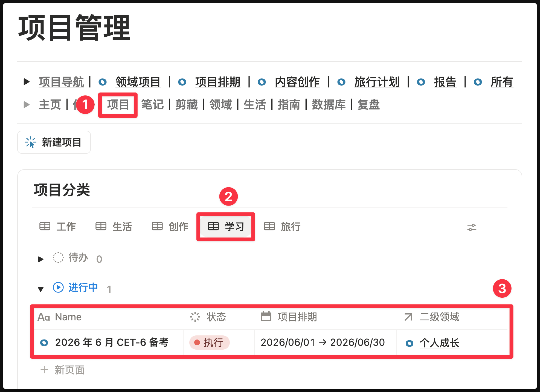Click the 项目排期 calendar column icon
The width and height of the screenshot is (540, 392).
tap(266, 317)
